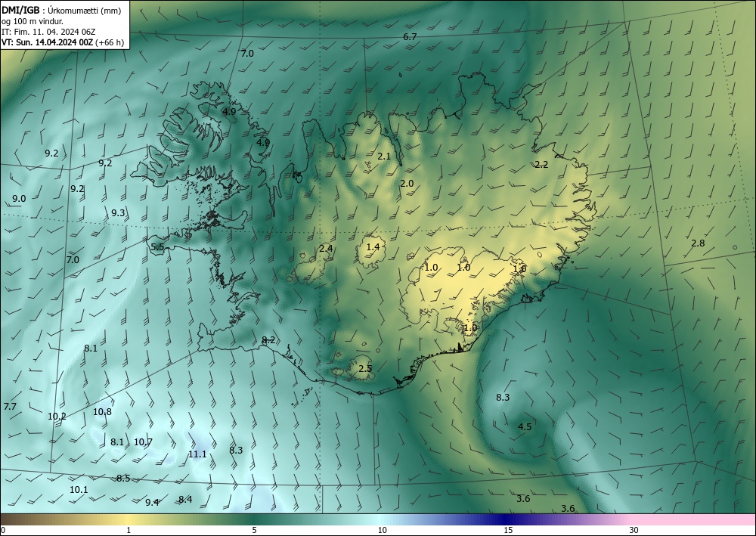Click the '10.7' value on the map
The width and height of the screenshot is (756, 536).
[x=143, y=442]
